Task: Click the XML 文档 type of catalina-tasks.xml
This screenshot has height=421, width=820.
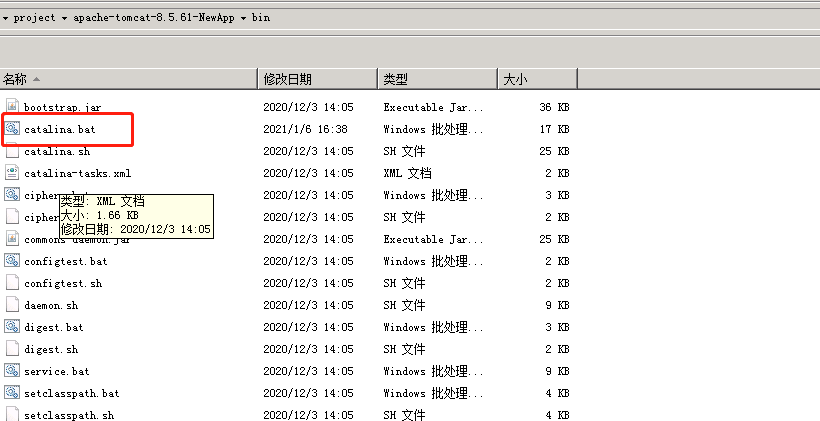Action: click(407, 173)
